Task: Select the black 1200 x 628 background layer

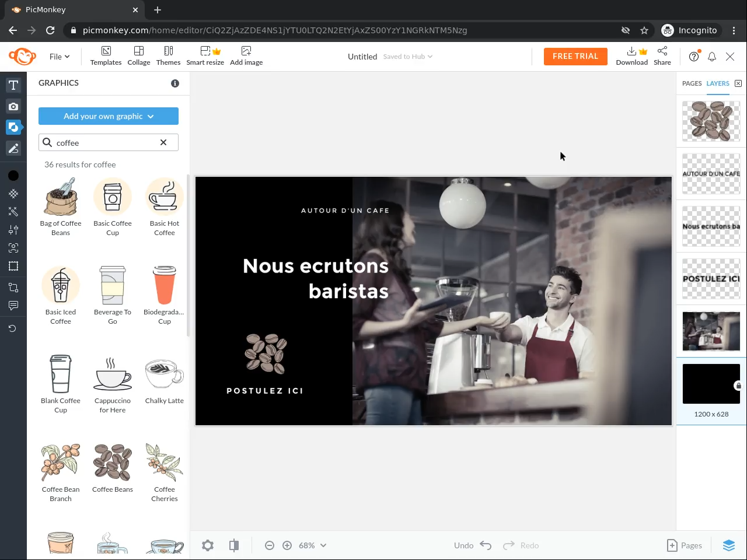Action: (x=711, y=384)
